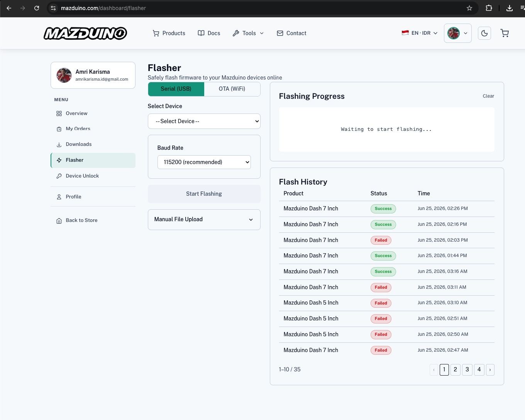Image resolution: width=525 pixels, height=420 pixels.
Task: Click the Downloads arrow icon in the sidebar
Action: 59,145
